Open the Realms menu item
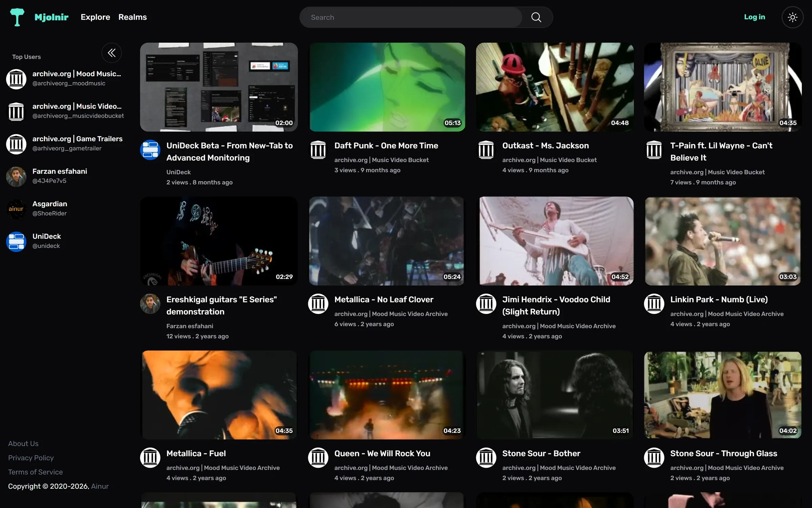 coord(133,17)
